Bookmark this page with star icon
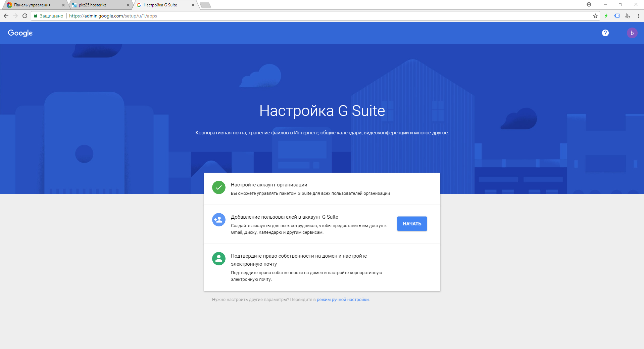Screen dimensions: 644x349 [x=595, y=16]
